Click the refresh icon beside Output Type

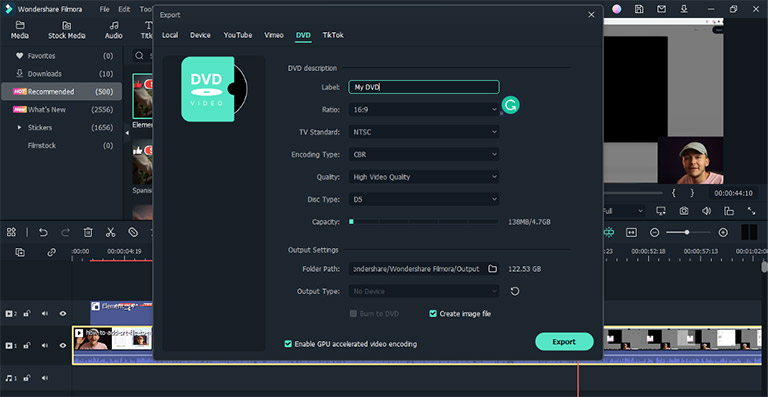515,291
